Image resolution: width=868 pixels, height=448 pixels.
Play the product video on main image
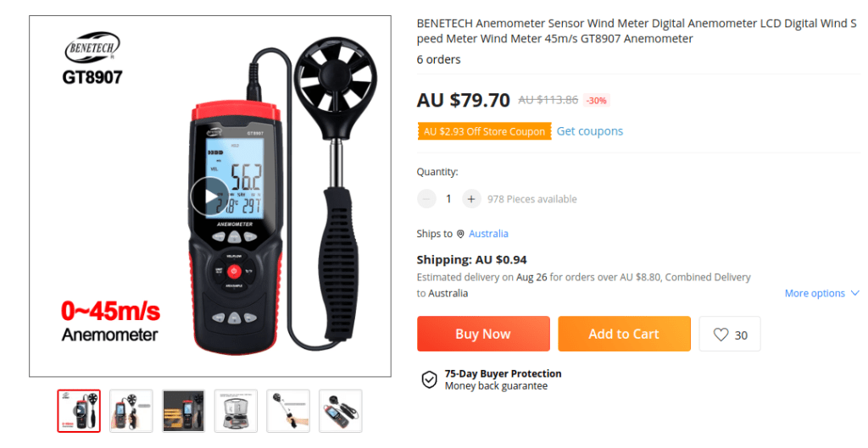pos(210,196)
